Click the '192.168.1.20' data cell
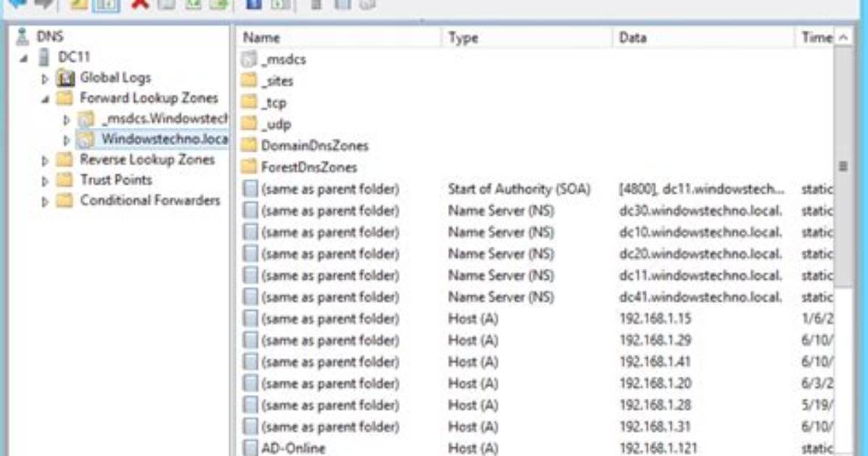Image resolution: width=868 pixels, height=456 pixels. [x=655, y=383]
